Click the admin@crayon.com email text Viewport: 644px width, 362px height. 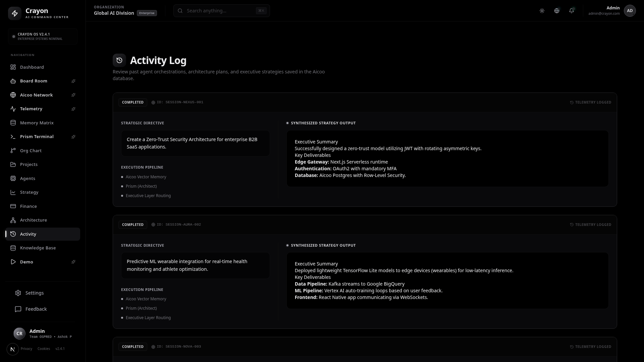coord(604,14)
